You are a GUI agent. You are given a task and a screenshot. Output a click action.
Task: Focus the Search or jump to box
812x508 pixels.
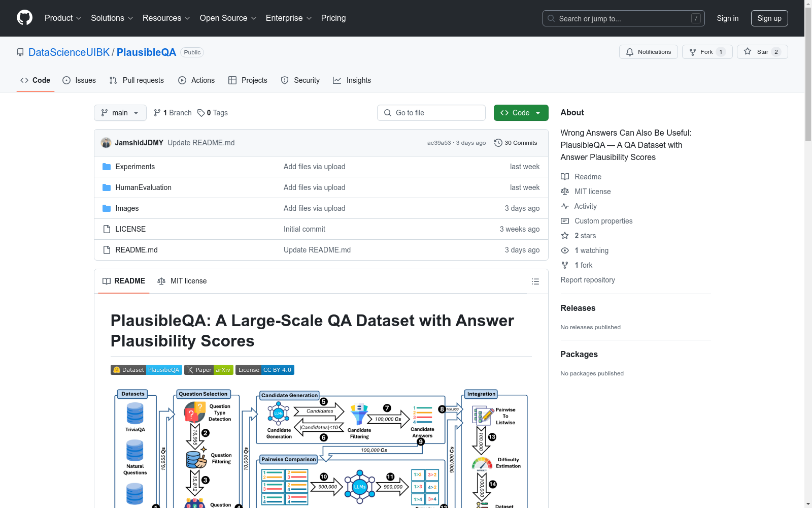(x=624, y=18)
